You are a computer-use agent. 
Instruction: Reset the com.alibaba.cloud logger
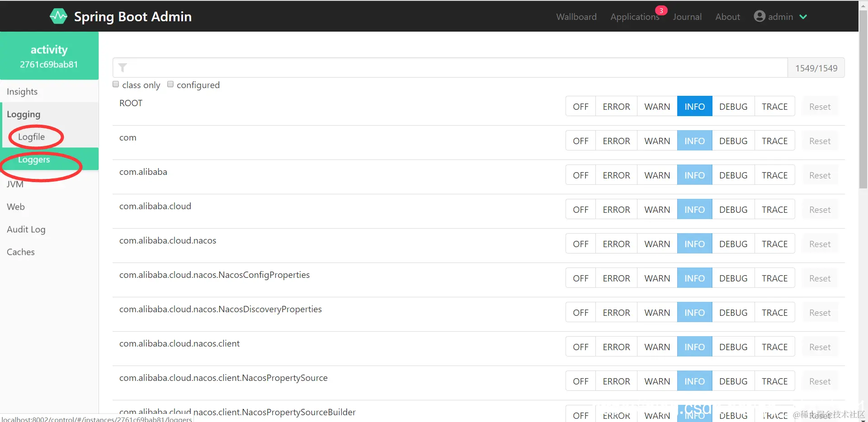(x=820, y=209)
